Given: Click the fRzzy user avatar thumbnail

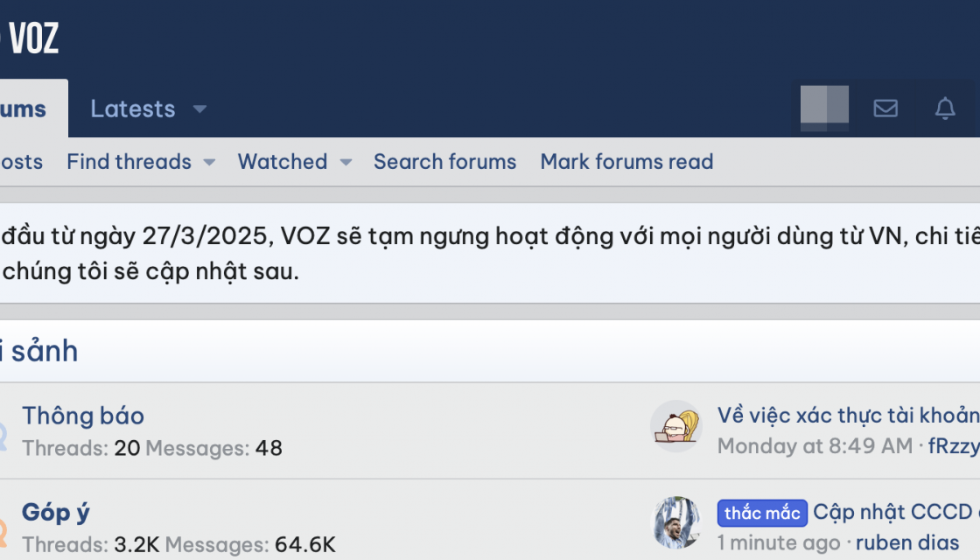Looking at the screenshot, I should coord(676,426).
